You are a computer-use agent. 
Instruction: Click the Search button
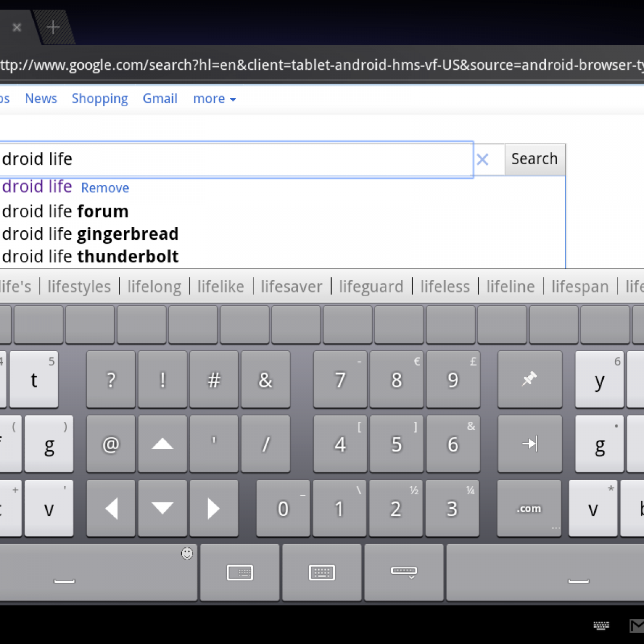coord(535,159)
